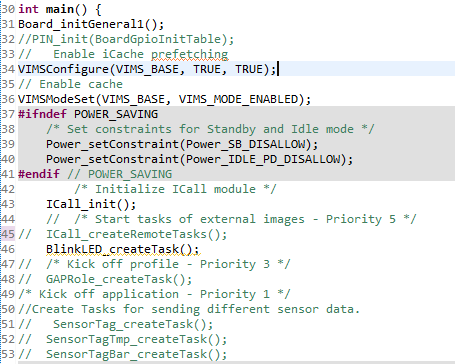This screenshot has height=364, width=455.
Task: Click commented ICall_createRemoteTasks line
Action: 122,234
